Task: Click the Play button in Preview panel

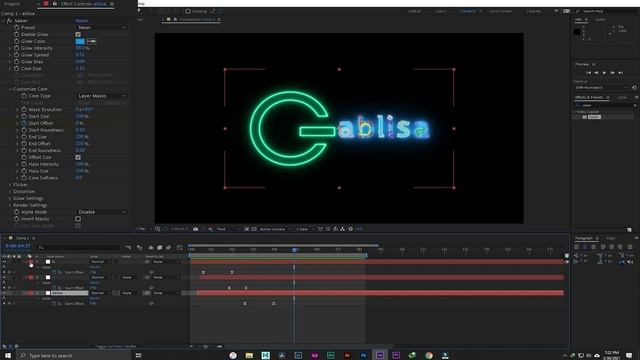Action: 604,73
